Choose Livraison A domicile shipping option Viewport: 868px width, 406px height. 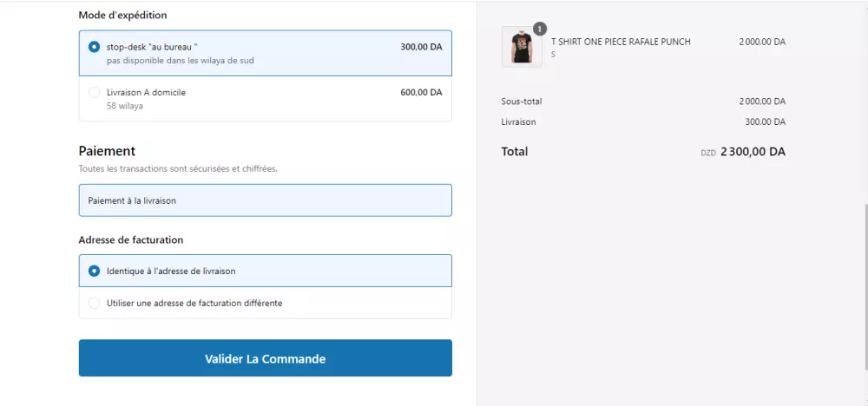click(x=94, y=92)
